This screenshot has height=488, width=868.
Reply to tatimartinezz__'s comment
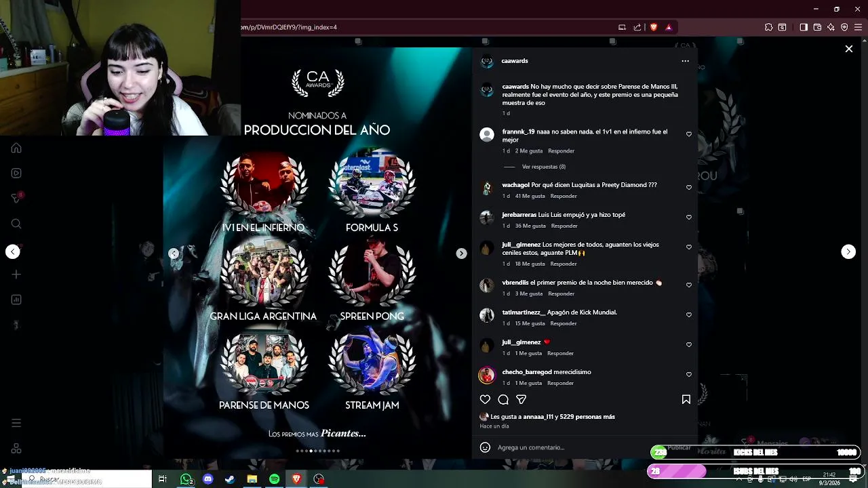point(563,323)
